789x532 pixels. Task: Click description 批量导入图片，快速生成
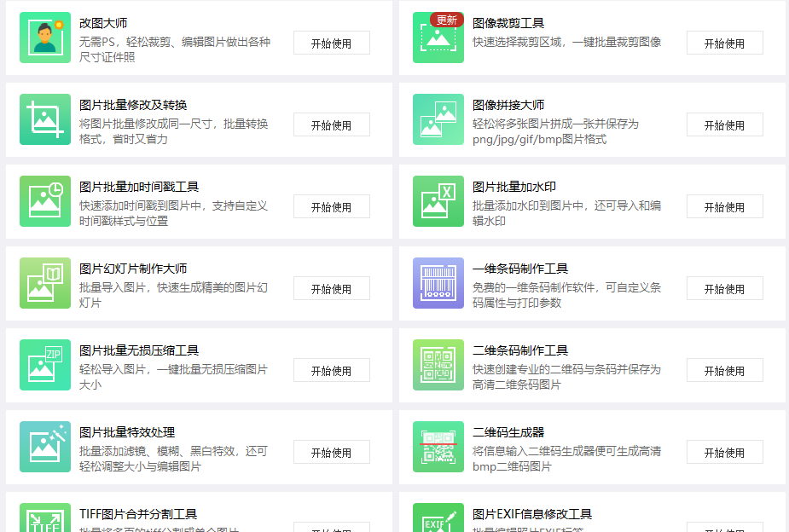174,295
